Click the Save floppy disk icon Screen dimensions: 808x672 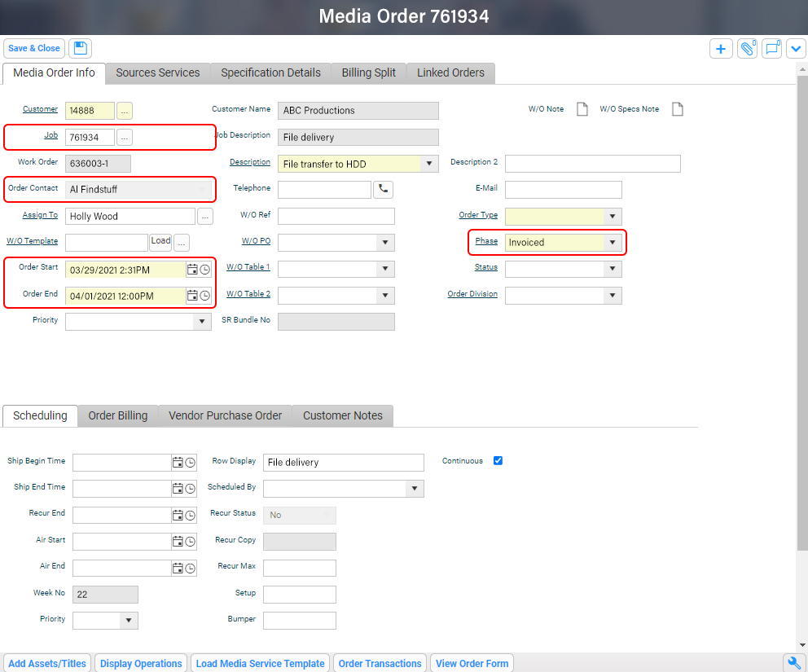(79, 48)
